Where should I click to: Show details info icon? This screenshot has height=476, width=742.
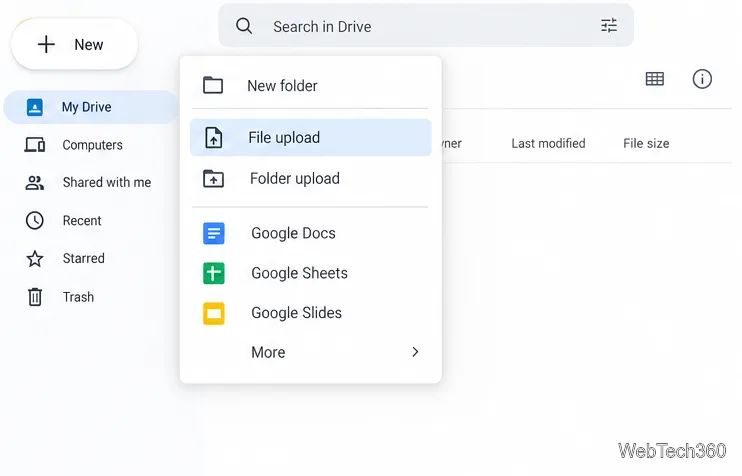(702, 79)
